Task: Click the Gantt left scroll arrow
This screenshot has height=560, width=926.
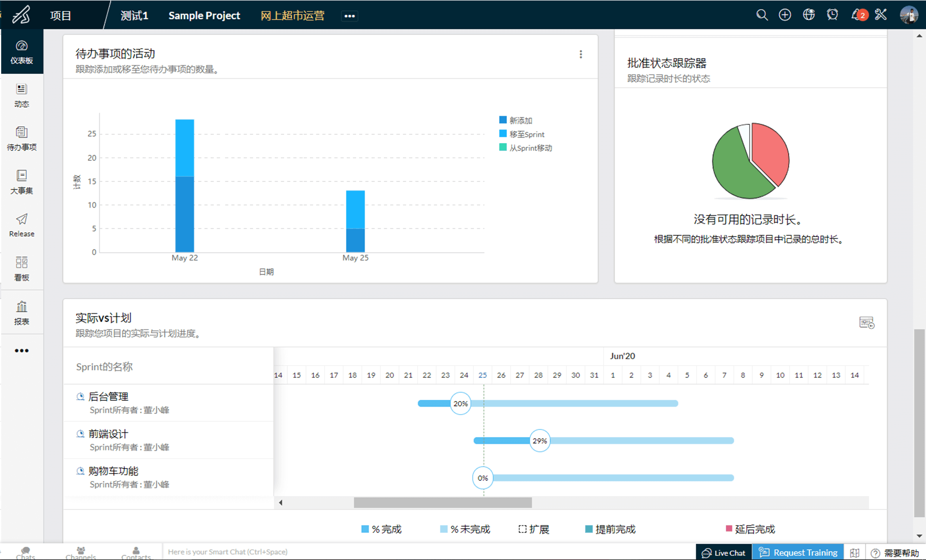Action: (x=281, y=503)
